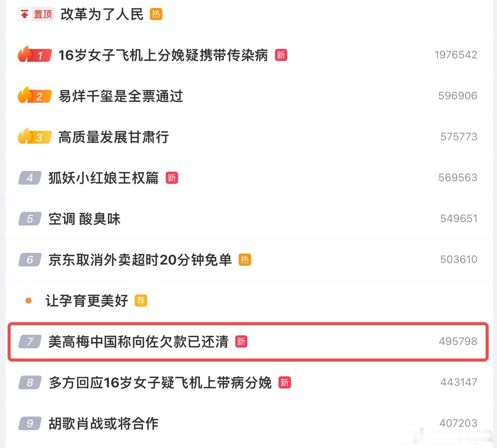Screen dimensions: 497x448
Task: Click the red 新 badge beside 美高梅中国称向佐欠款已还清
Action: coord(241,341)
